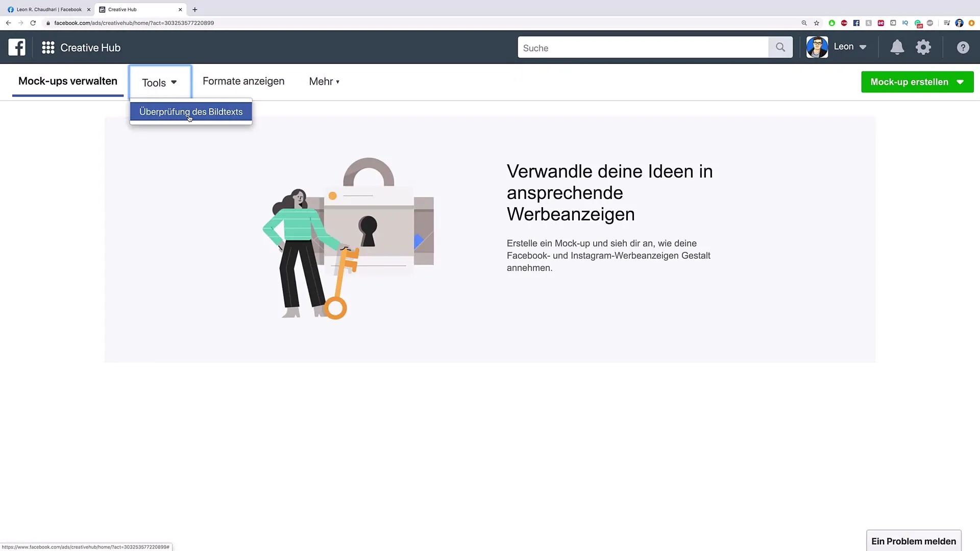Viewport: 980px width, 551px height.
Task: Click Ein Problem melden button
Action: [x=914, y=541]
